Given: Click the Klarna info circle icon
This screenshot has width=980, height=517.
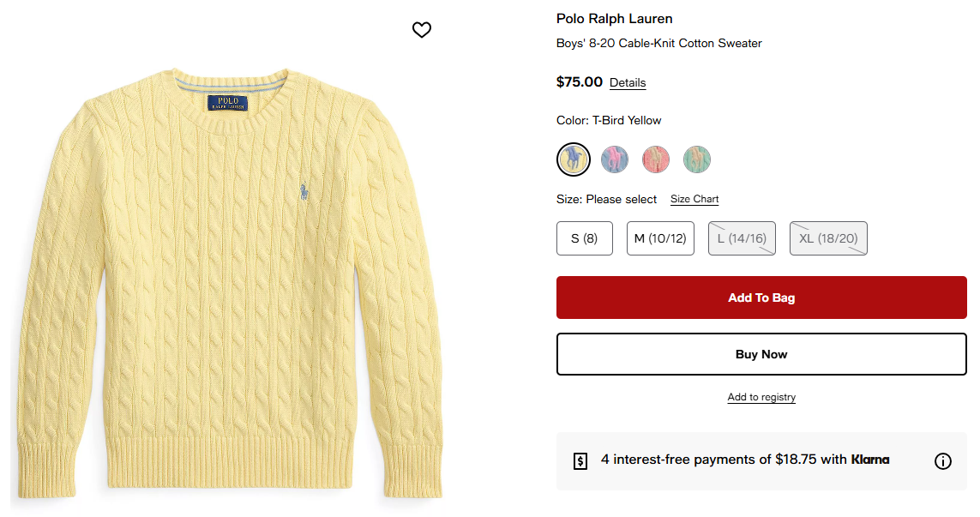Looking at the screenshot, I should [x=942, y=461].
